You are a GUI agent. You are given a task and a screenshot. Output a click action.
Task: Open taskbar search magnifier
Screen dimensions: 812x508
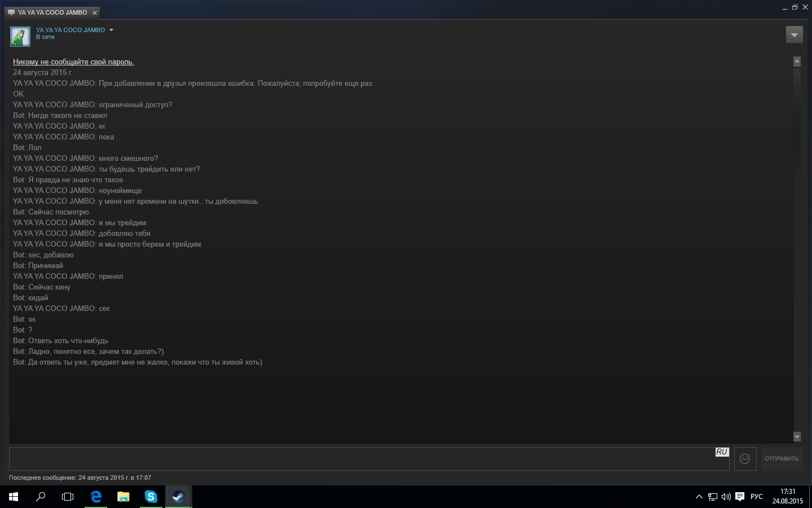pyautogui.click(x=41, y=497)
